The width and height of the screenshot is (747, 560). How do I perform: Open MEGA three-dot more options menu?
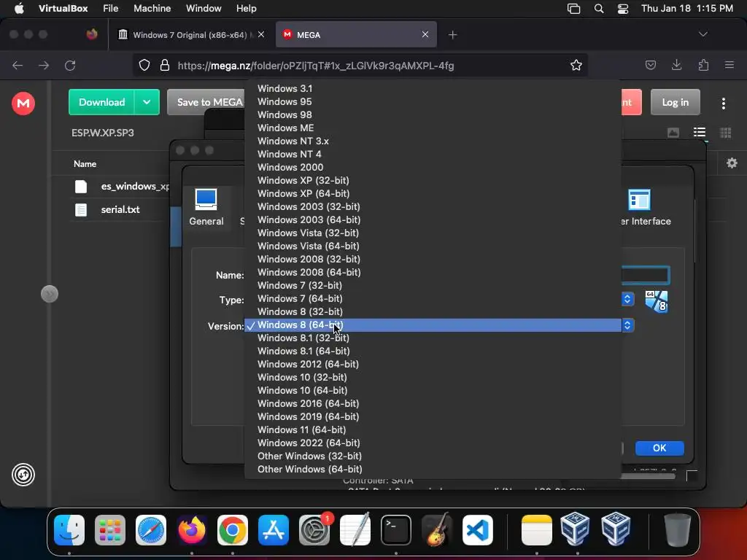(723, 104)
